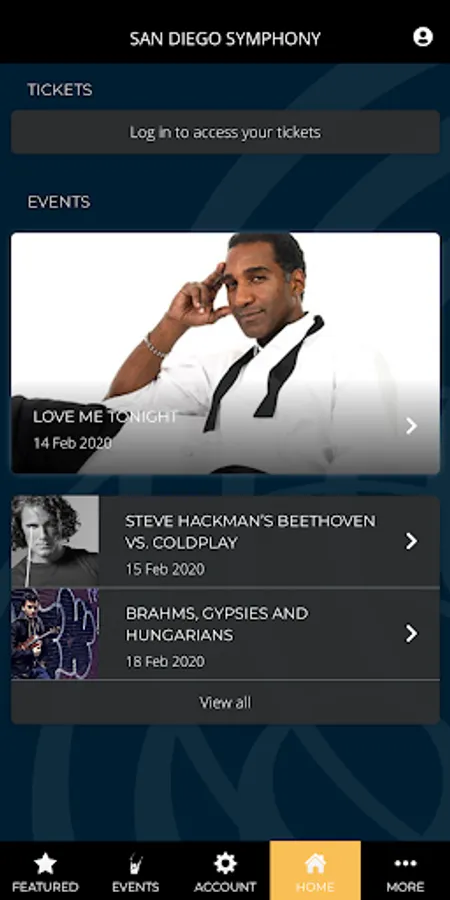Viewport: 450px width, 900px height.
Task: Open the Love Me Tonight banner image
Action: pyautogui.click(x=225, y=353)
